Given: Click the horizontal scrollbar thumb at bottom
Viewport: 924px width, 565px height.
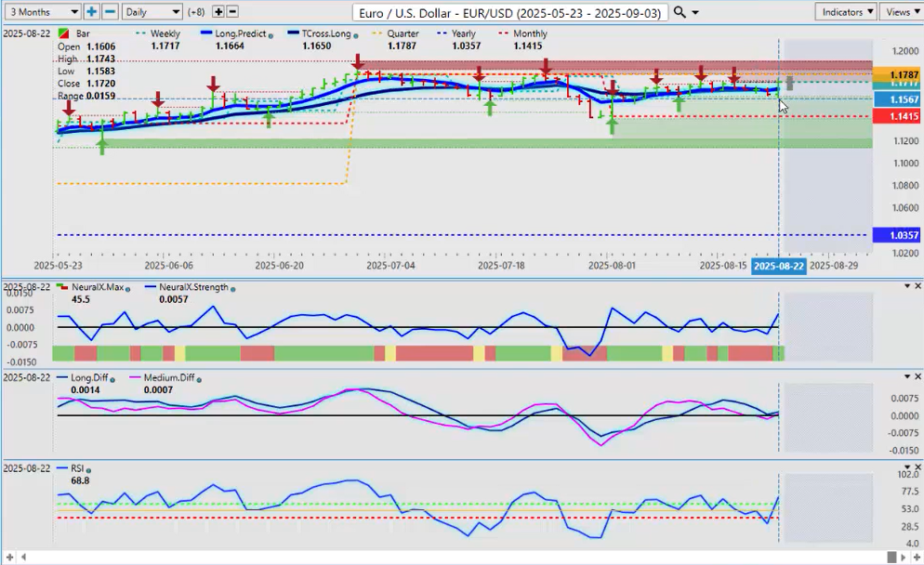Looking at the screenshot, I should coord(891,557).
